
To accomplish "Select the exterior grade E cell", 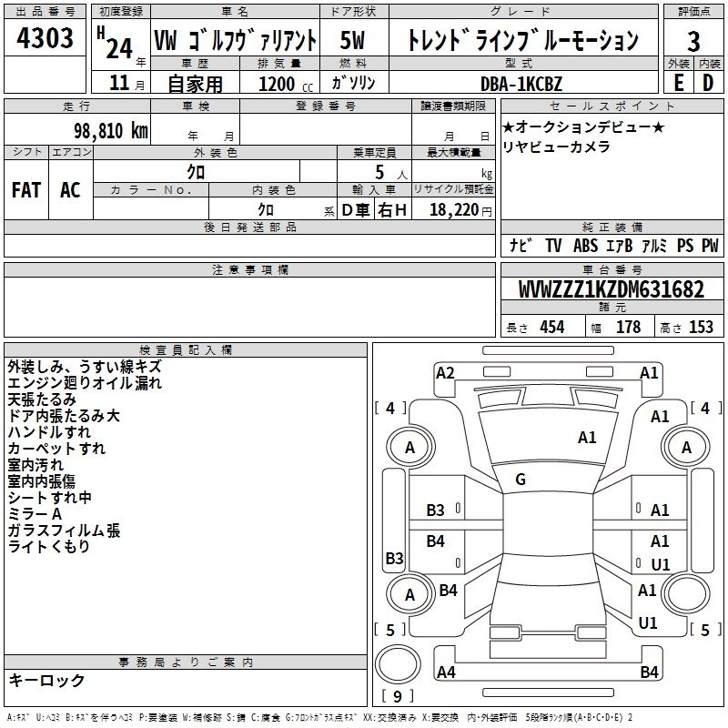I will 678,82.
